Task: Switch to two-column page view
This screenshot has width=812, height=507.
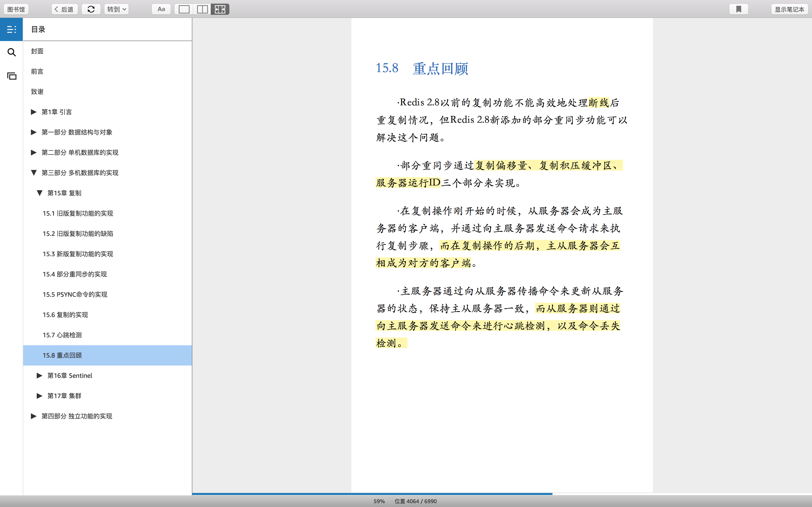Action: coord(202,9)
